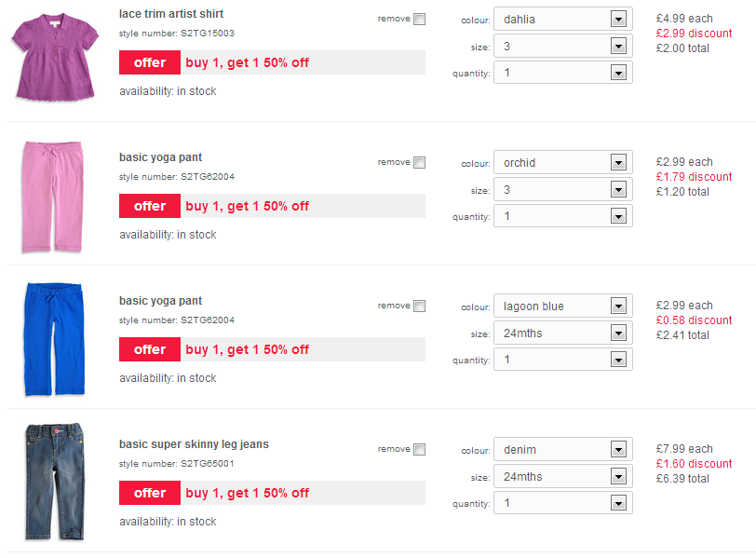Viewport: 756px width, 558px height.
Task: Open quantity dropdown for lace trim artist shirt
Action: (x=563, y=73)
